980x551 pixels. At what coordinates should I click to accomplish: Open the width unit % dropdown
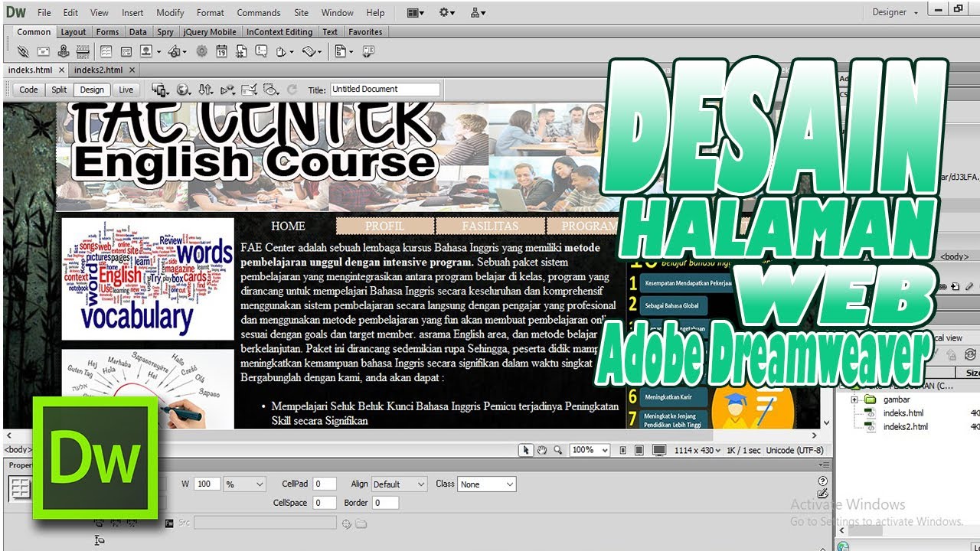(244, 484)
